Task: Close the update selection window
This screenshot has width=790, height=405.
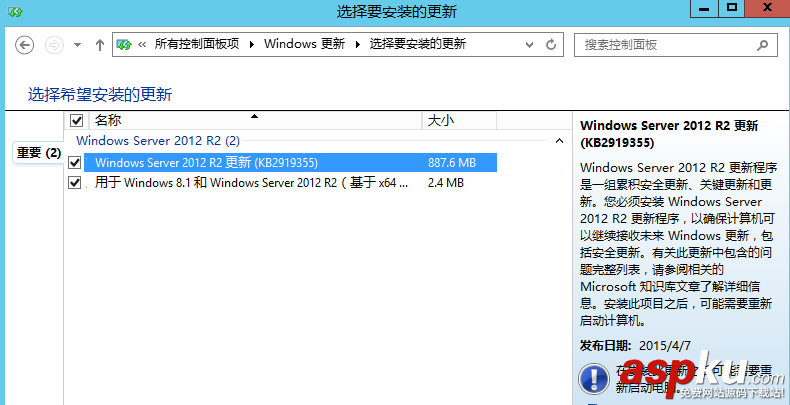Action: 768,9
